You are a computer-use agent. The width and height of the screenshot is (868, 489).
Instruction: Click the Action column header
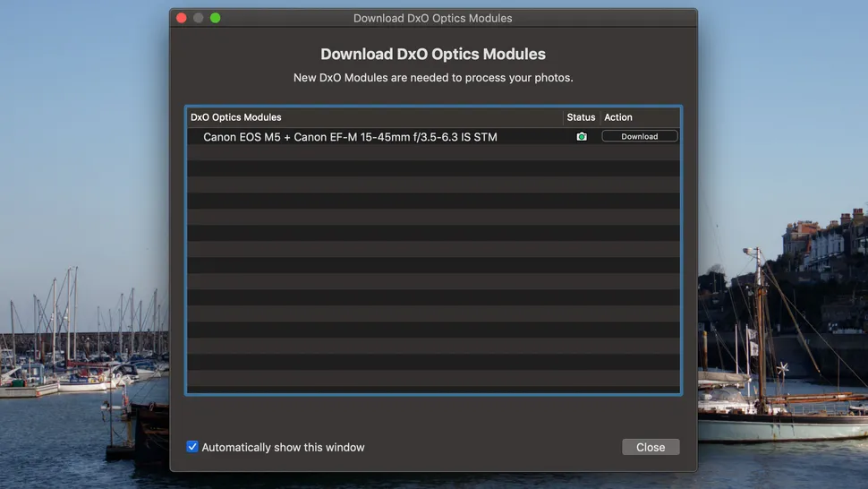(618, 117)
